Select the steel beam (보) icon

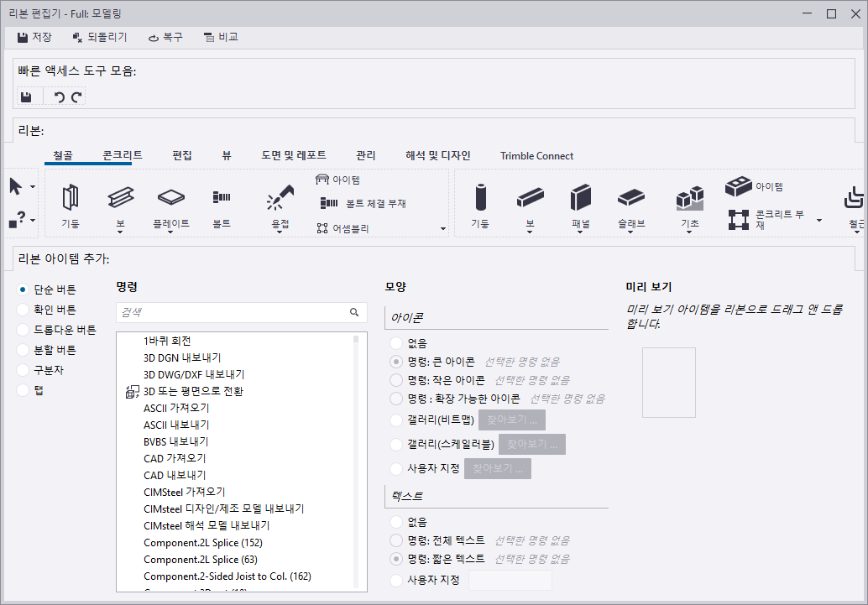(121, 198)
